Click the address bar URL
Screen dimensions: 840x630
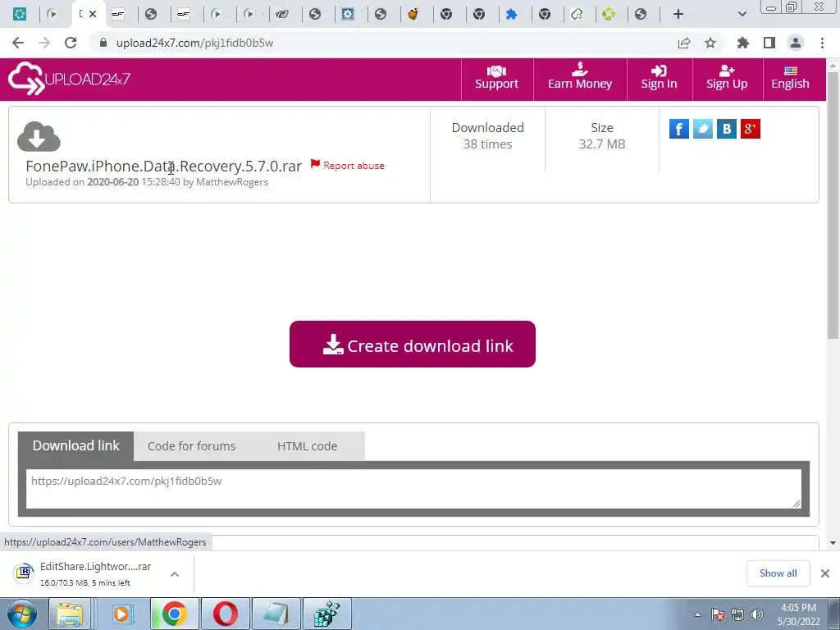pyautogui.click(x=195, y=43)
